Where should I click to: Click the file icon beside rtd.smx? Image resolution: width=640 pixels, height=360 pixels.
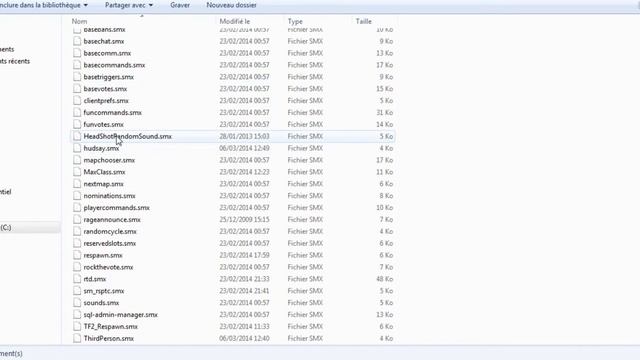click(x=77, y=279)
